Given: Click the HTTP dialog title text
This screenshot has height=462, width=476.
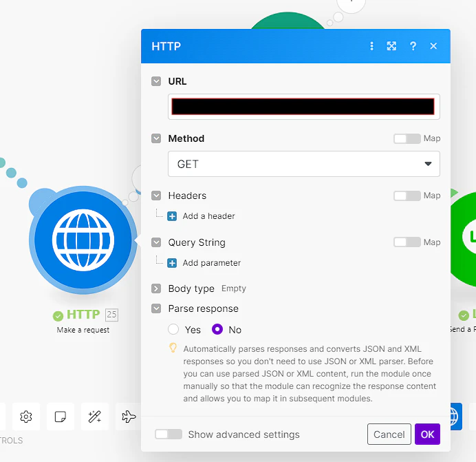Looking at the screenshot, I should click(x=166, y=46).
